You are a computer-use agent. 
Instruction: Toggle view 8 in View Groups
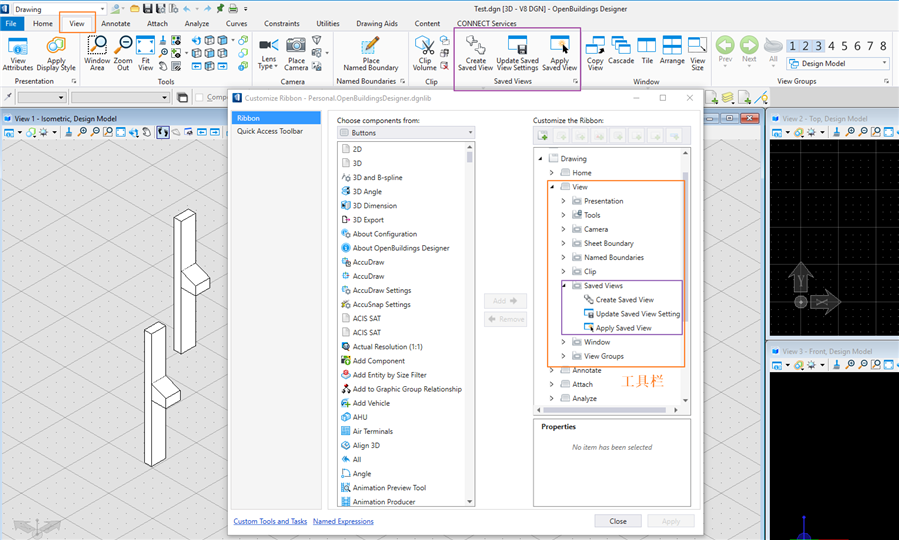884,46
